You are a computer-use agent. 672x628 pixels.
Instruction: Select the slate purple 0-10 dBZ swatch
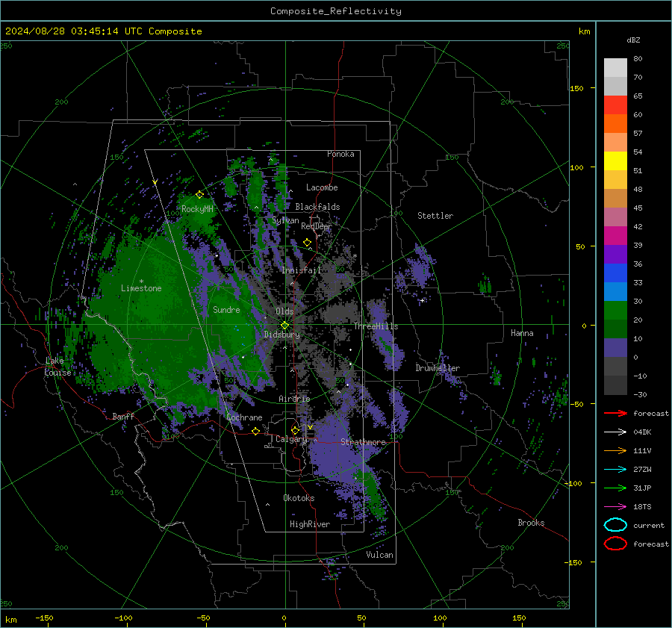pos(615,348)
